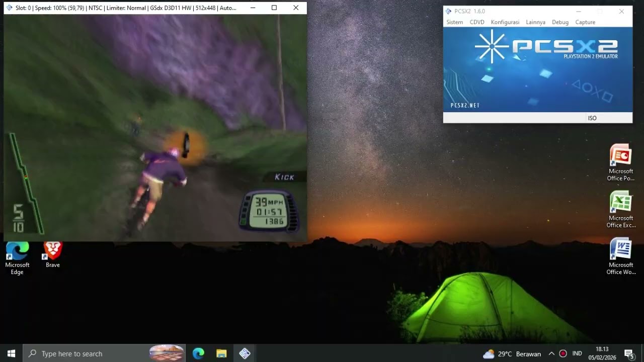Open the CDVD menu in PCSX2
This screenshot has width=644, height=362.
click(x=477, y=22)
